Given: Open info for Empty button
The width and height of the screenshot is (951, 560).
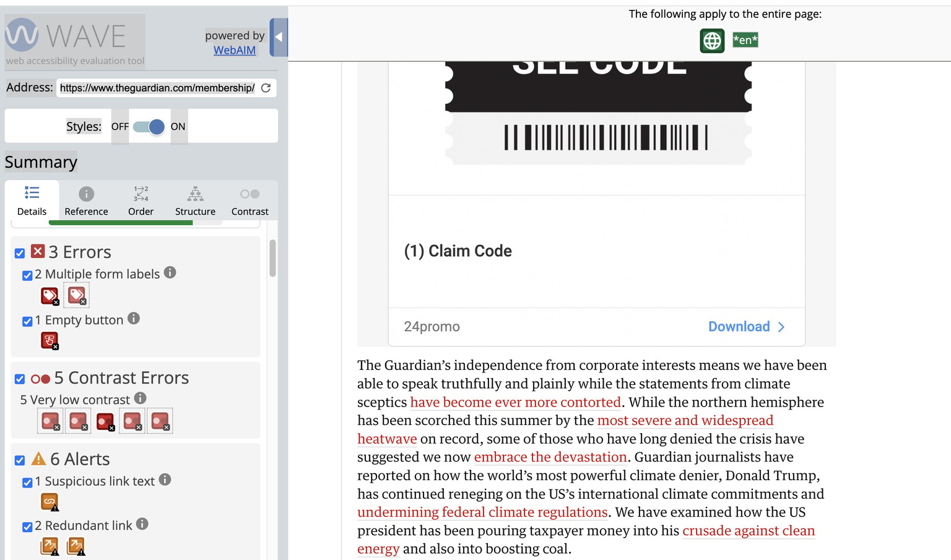Looking at the screenshot, I should click(x=134, y=318).
